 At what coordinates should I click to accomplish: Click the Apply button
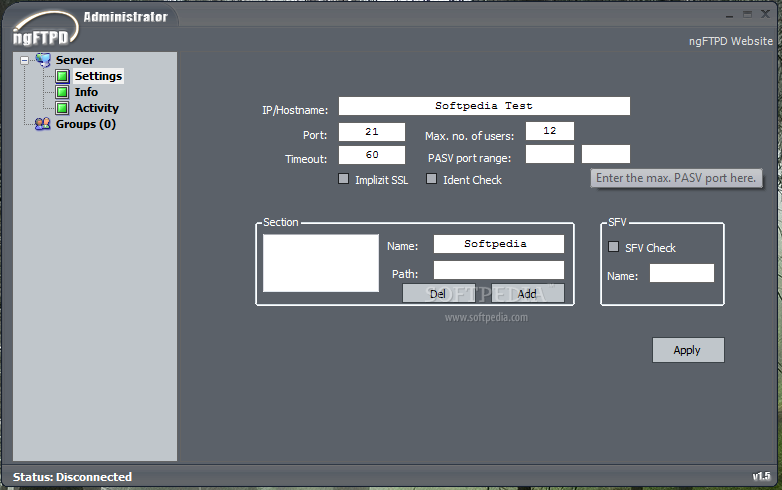click(688, 350)
